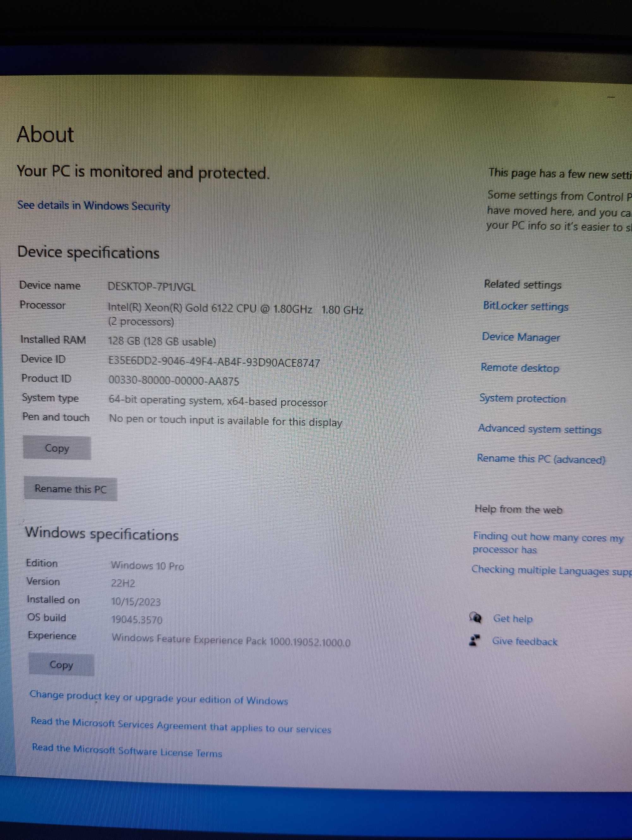Image resolution: width=632 pixels, height=840 pixels.
Task: Read the Microsoft Services Agreement link
Action: pos(181,726)
